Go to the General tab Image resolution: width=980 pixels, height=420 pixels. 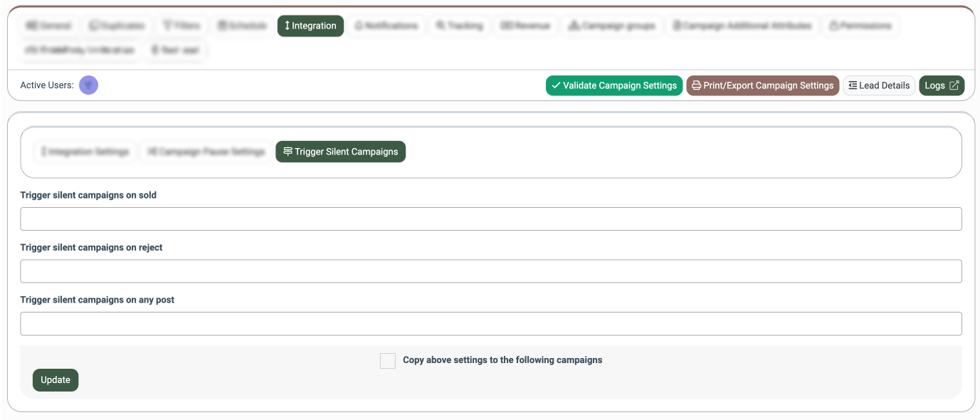click(48, 26)
